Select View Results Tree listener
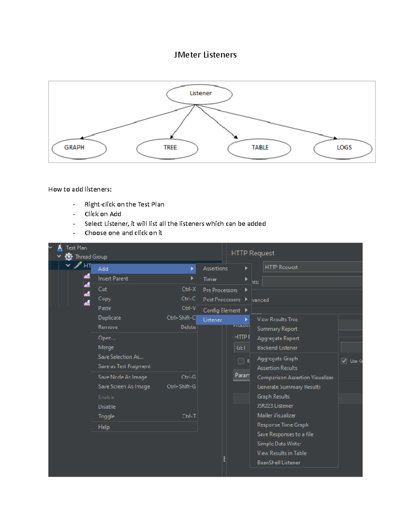This screenshot has width=411, height=532. [x=277, y=319]
